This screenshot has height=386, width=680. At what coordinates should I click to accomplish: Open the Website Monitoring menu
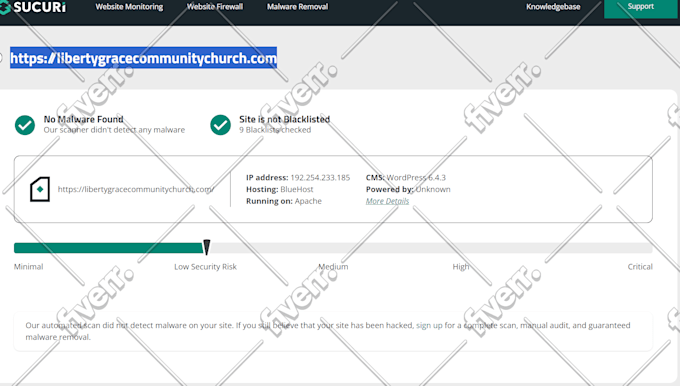(129, 7)
